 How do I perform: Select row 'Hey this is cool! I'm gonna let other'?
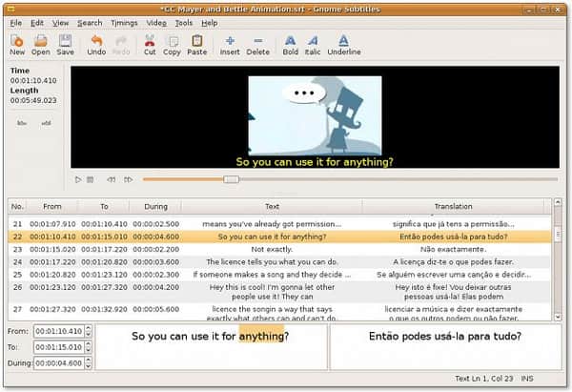coord(279,292)
